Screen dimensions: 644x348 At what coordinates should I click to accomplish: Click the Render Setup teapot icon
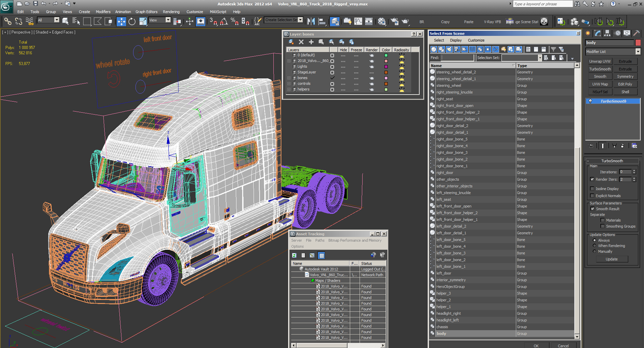[395, 21]
